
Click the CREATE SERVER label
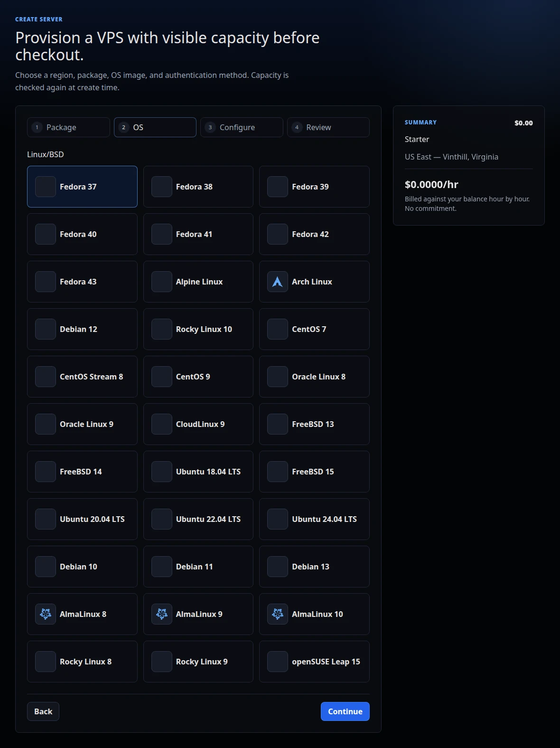pyautogui.click(x=39, y=19)
